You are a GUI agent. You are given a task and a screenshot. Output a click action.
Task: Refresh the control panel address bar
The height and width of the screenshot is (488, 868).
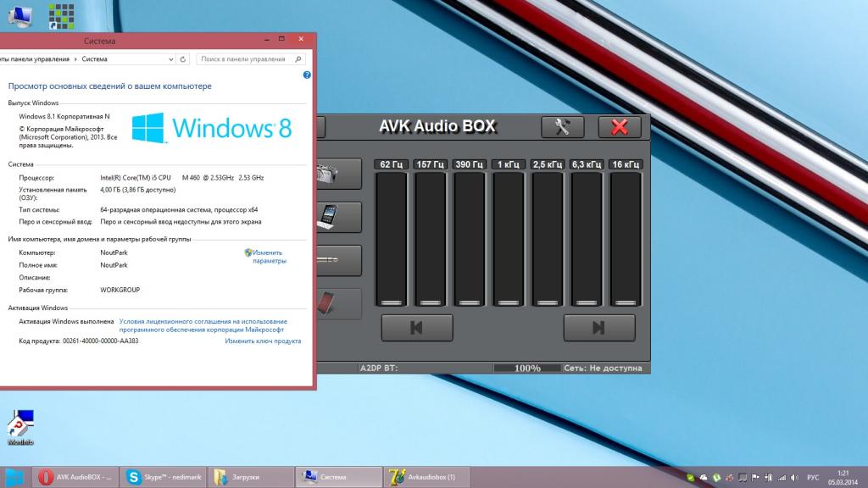[184, 59]
